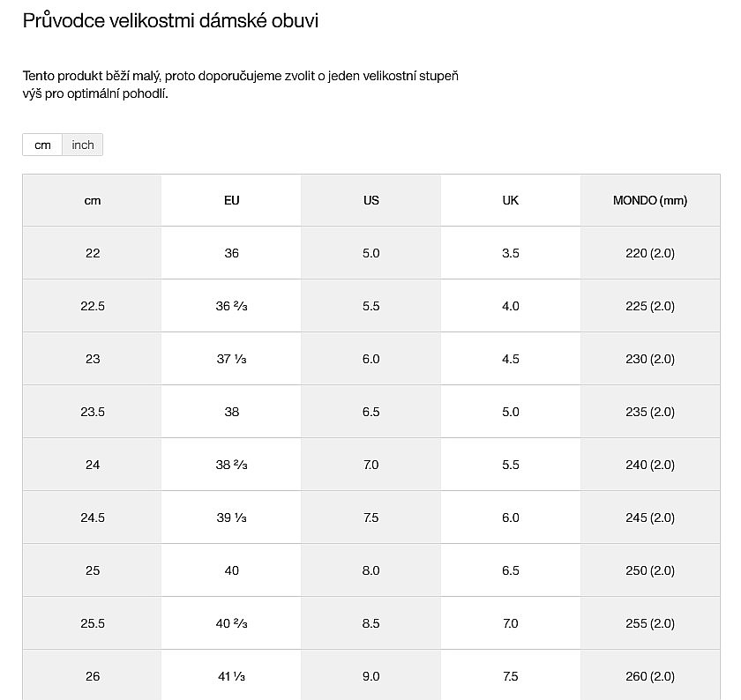The image size is (741, 700).
Task: Click the MONDO 240 (2.0) cell
Action: (x=649, y=465)
